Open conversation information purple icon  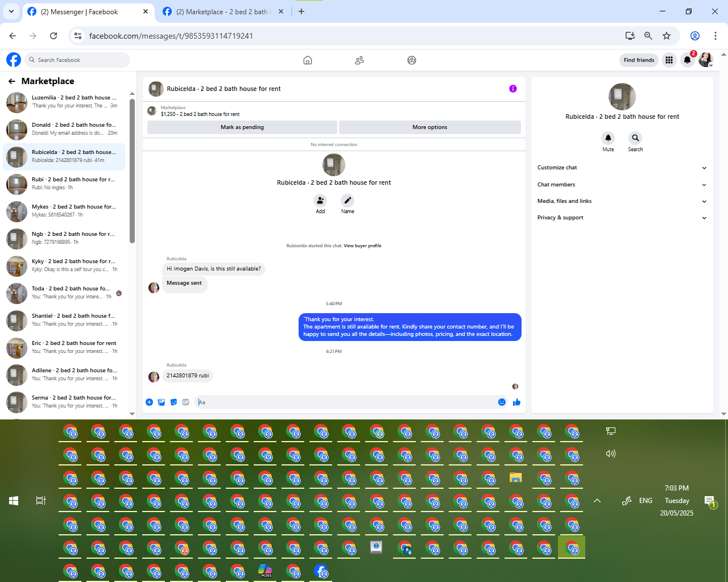513,89
